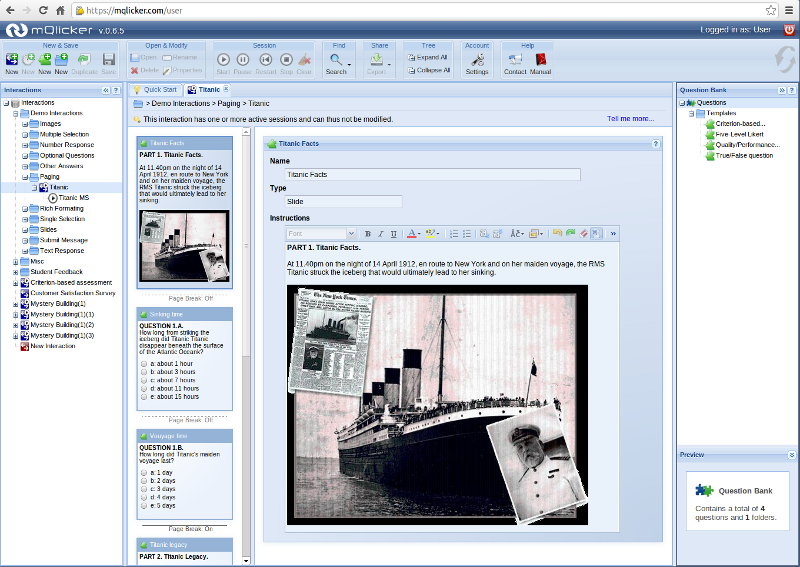Select answer 'b: about 3 hours'
This screenshot has height=567, width=800.
[x=144, y=372]
